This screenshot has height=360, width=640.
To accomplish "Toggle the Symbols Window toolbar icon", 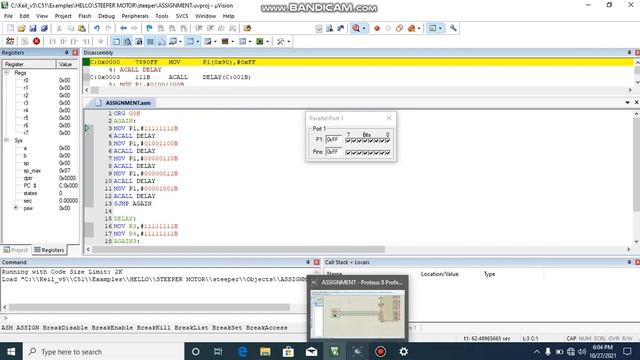I will click(x=139, y=41).
